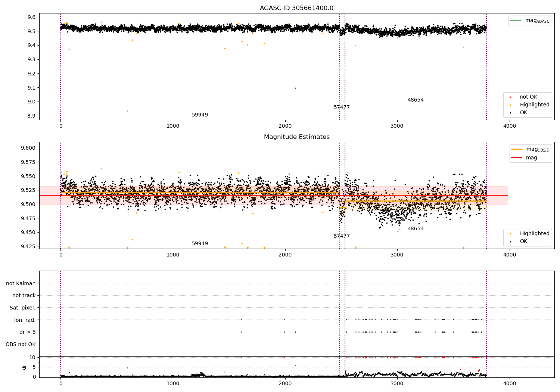Screen dimensions: 560x392
Task: Click the 8.9 y-axis tick label
Action: tap(31, 116)
